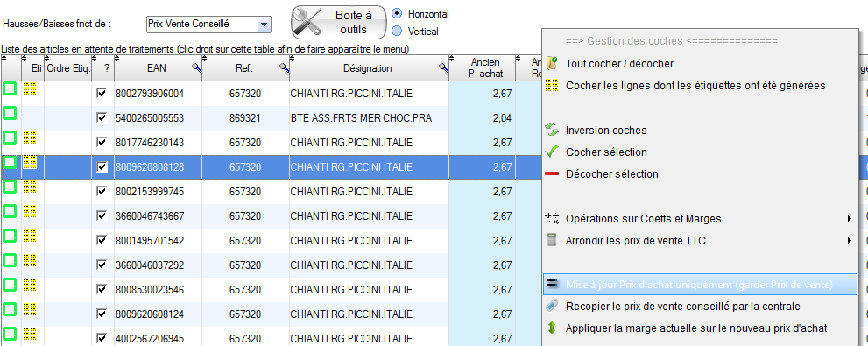Screen dimensions: 868x346
Task: Click the yellow label icon on row 8002793906004
Action: point(31,88)
